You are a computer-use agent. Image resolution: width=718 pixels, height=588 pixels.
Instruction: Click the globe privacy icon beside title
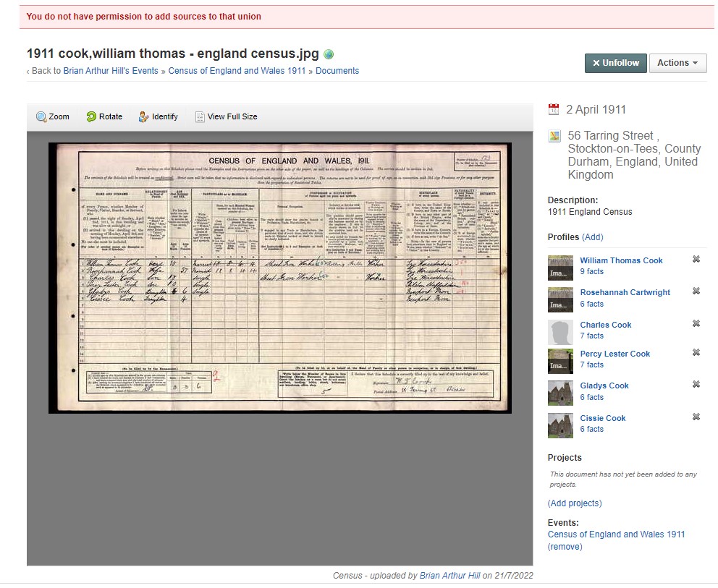(329, 54)
